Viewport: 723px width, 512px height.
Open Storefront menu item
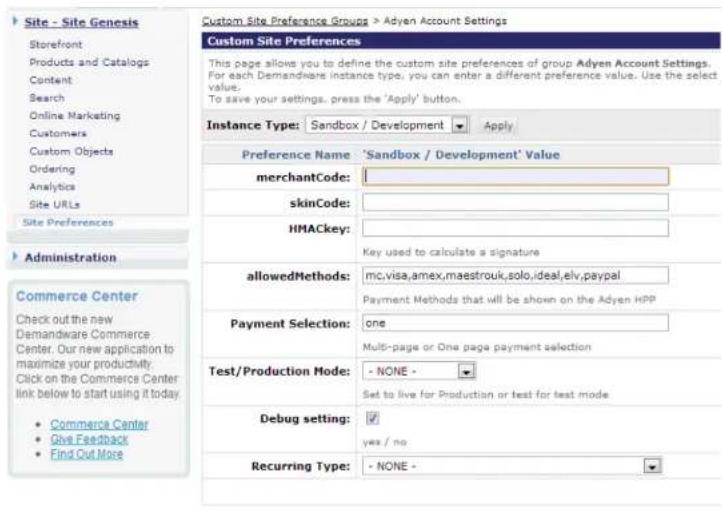pos(56,44)
